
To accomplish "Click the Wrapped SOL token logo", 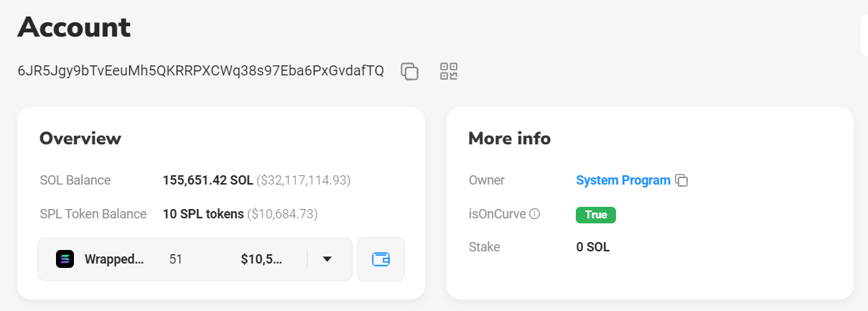I will click(x=65, y=259).
